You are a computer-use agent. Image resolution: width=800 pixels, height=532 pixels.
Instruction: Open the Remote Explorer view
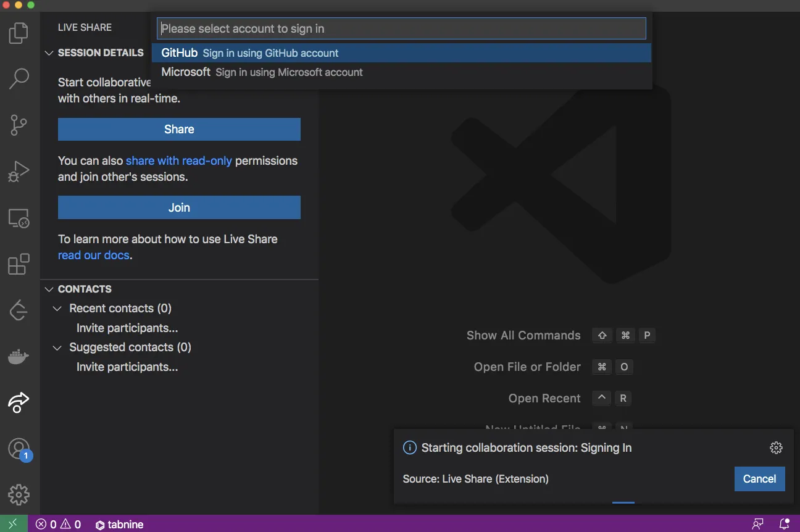coord(19,218)
